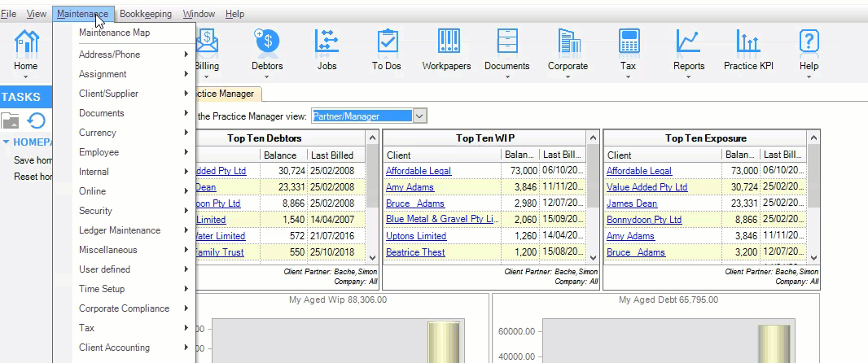This screenshot has width=868, height=363.
Task: Collapse the HOMEPAGE section triangle
Action: click(6, 142)
